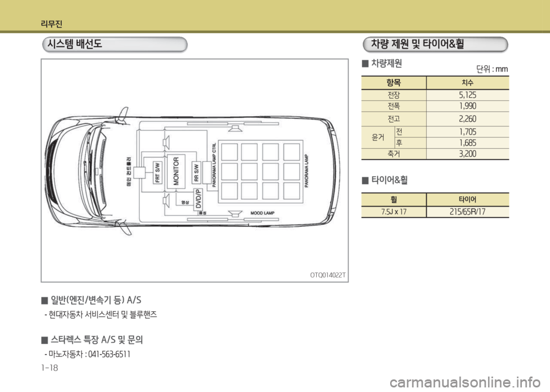The height and width of the screenshot is (392, 550).
Task: Click the wheel size 7.5J x 17 cell
Action: tap(393, 212)
